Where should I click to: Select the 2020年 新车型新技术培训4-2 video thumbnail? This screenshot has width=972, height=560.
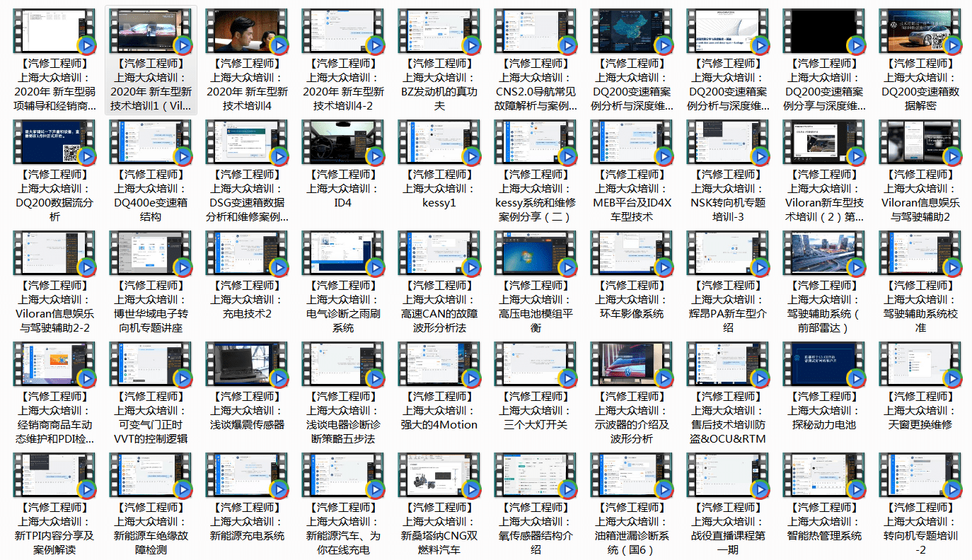[x=342, y=32]
